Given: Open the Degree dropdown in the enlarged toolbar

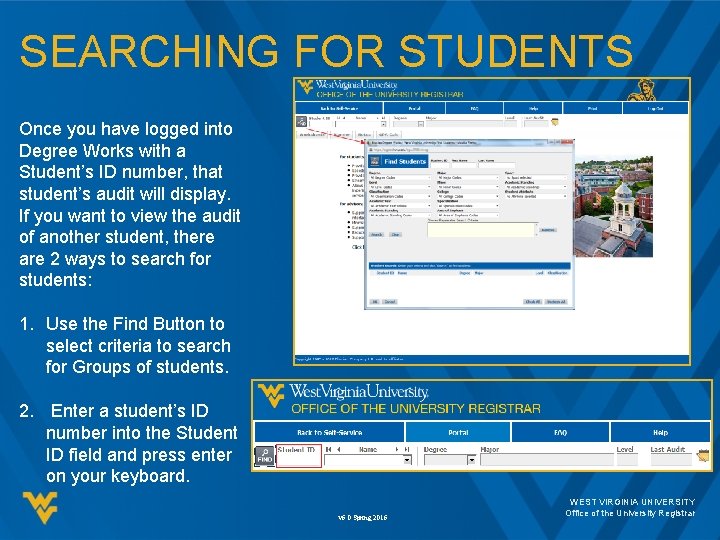Looking at the screenshot, I should tap(471, 460).
